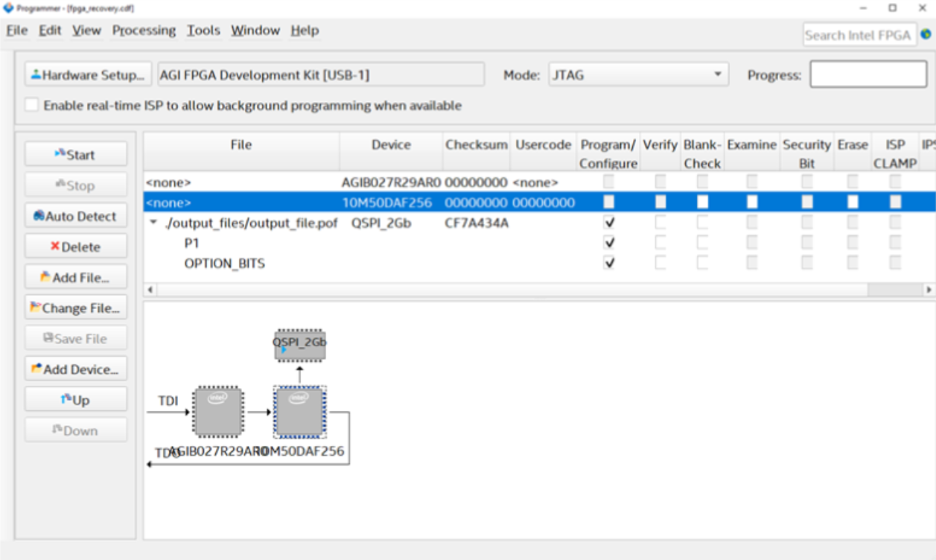Open the Window menu
Viewport: 936px width, 560px height.
point(255,31)
